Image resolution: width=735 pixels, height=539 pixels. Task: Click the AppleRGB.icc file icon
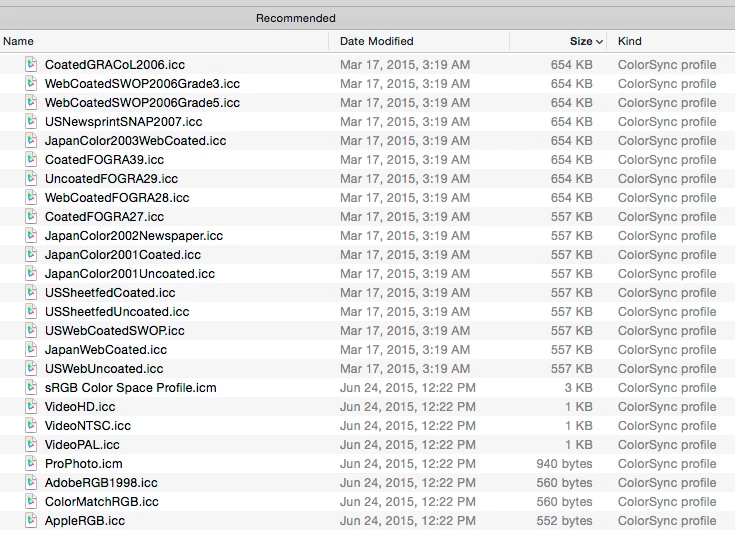click(x=31, y=520)
